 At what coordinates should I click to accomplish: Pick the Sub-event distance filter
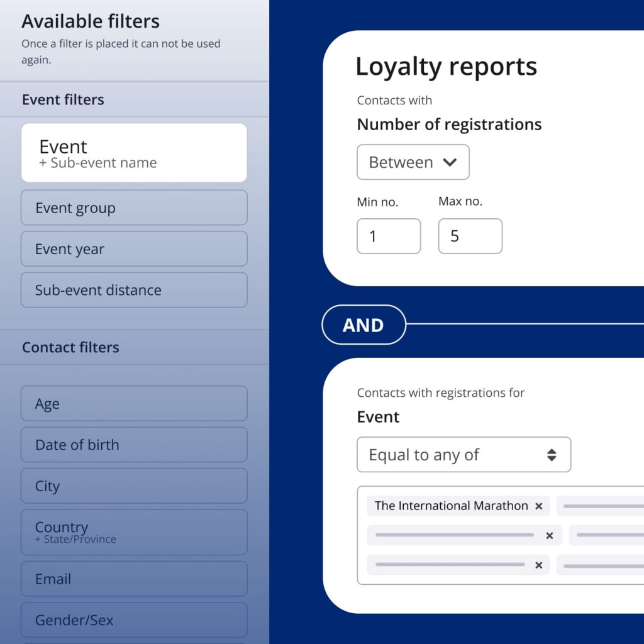coord(134,290)
